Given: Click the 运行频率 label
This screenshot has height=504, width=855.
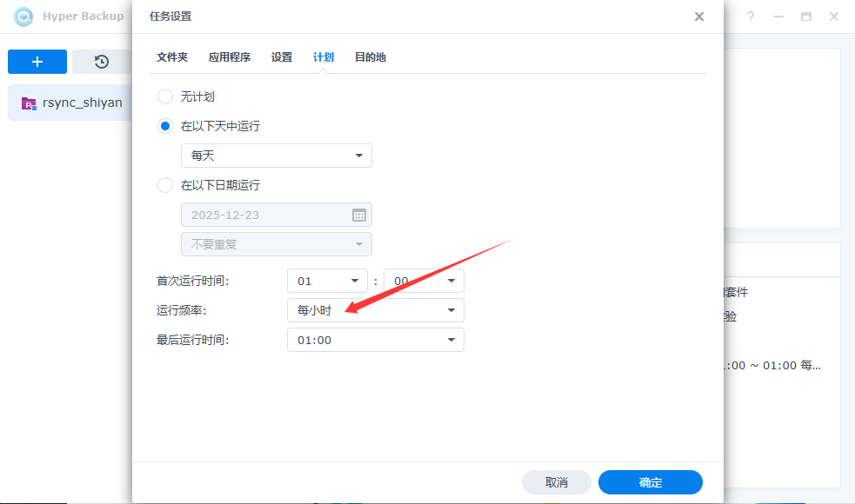Looking at the screenshot, I should [182, 310].
